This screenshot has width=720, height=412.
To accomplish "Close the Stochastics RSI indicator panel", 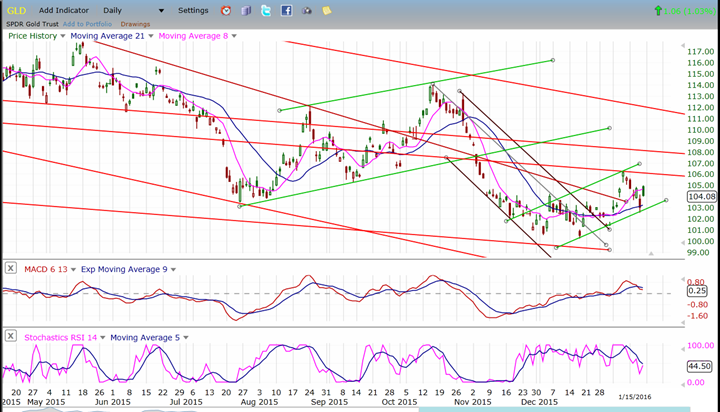I will point(10,337).
